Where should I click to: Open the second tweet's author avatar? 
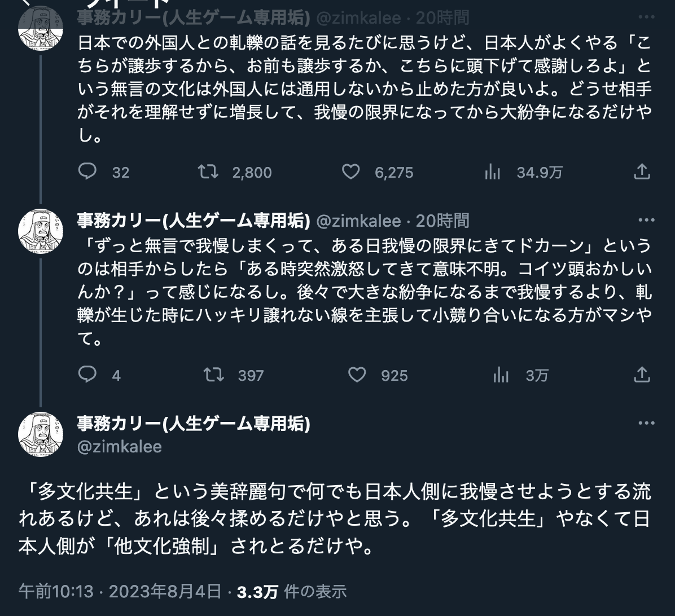41,231
